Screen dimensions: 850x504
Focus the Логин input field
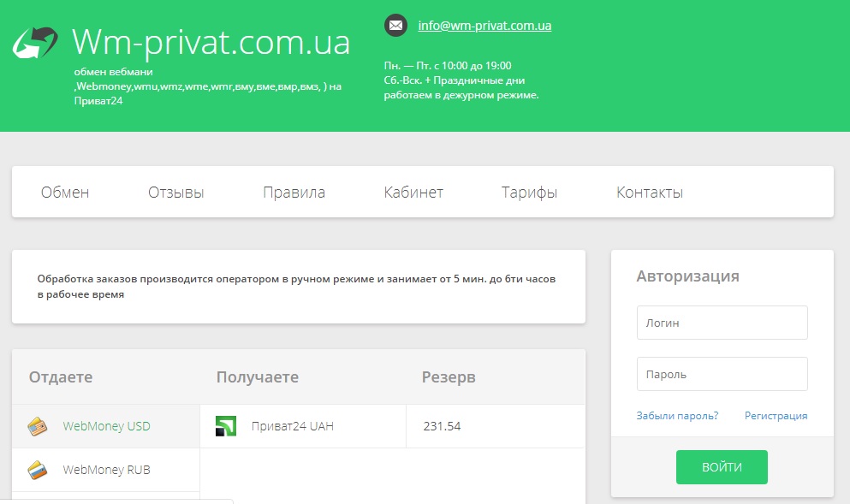tap(722, 323)
